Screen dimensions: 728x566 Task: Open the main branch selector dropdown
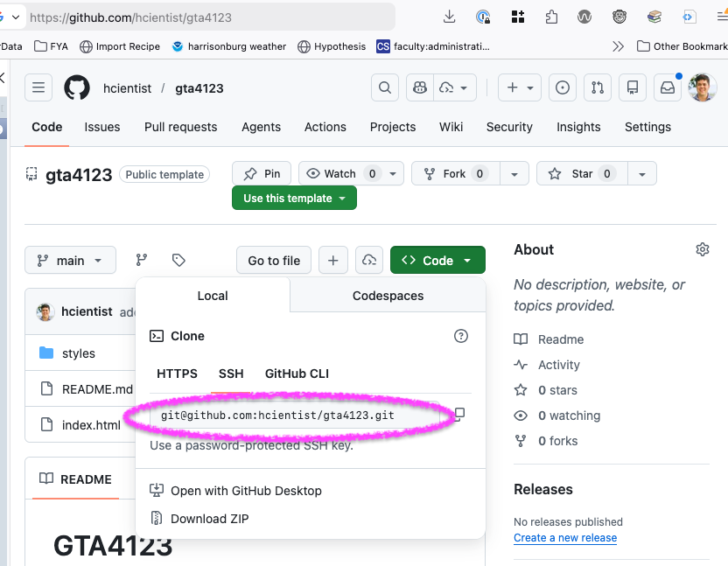[70, 260]
